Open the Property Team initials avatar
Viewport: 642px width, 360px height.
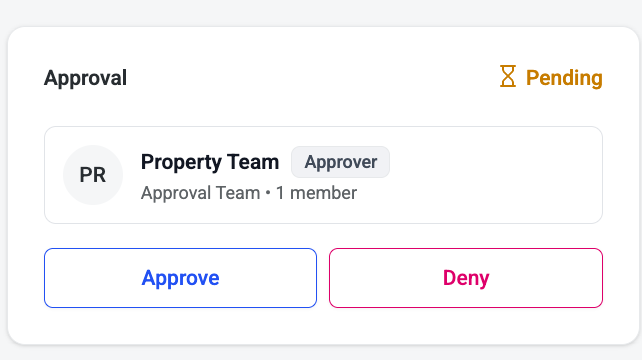pos(93,175)
